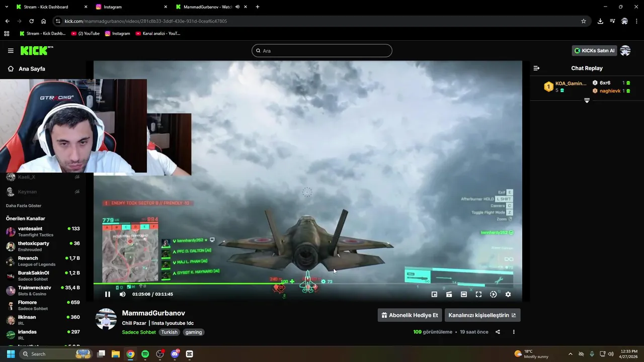Open Sadece Sohbet category link under title
644x362 pixels.
point(139,332)
